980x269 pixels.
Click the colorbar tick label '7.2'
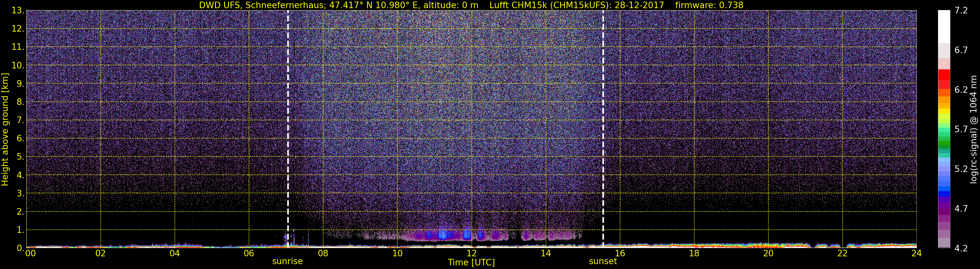[x=961, y=11]
